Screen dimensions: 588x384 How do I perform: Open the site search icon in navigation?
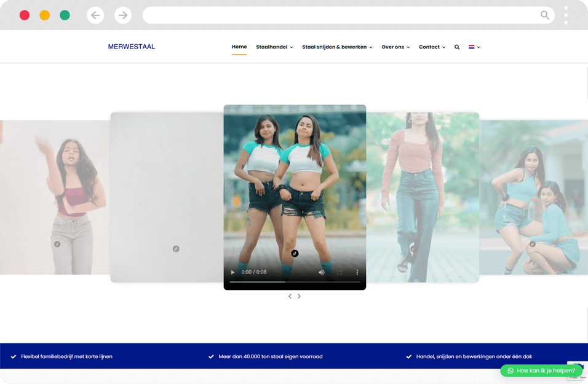coord(457,47)
